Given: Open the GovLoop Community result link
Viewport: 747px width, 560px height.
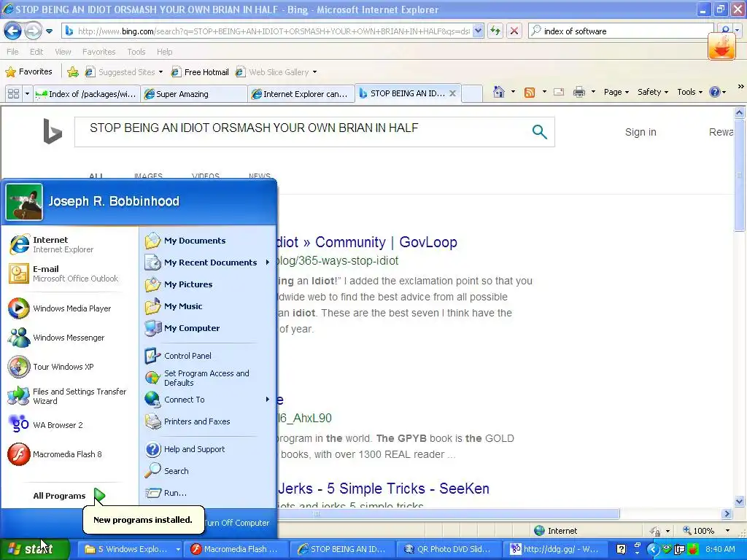Looking at the screenshot, I should (367, 242).
